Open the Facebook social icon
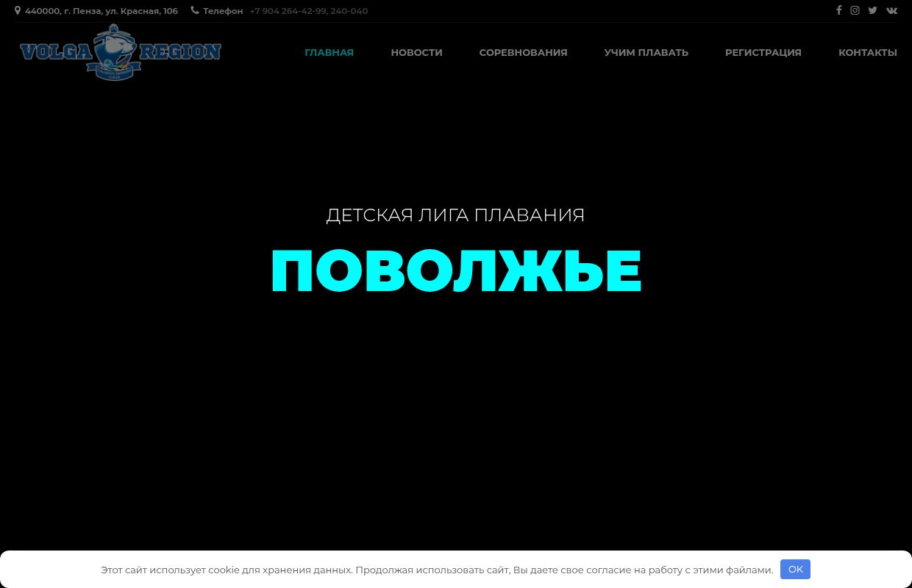Viewport: 912px width, 588px height. 838,10
